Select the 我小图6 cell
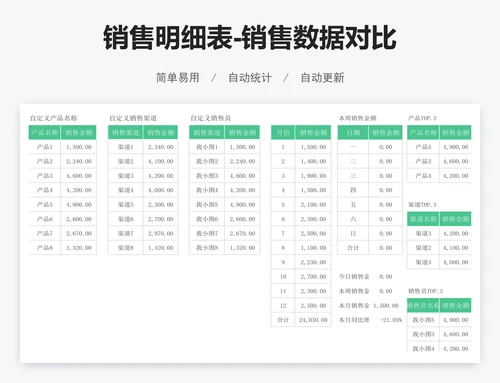This screenshot has height=383, width=500. click(207, 219)
